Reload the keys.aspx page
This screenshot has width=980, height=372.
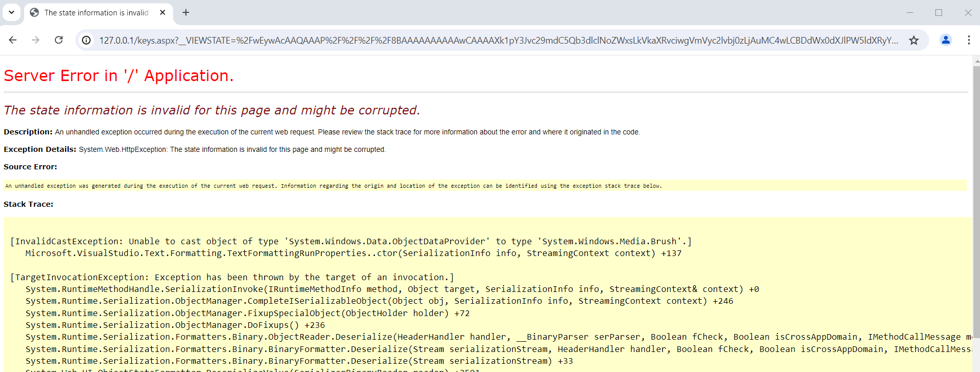[59, 40]
